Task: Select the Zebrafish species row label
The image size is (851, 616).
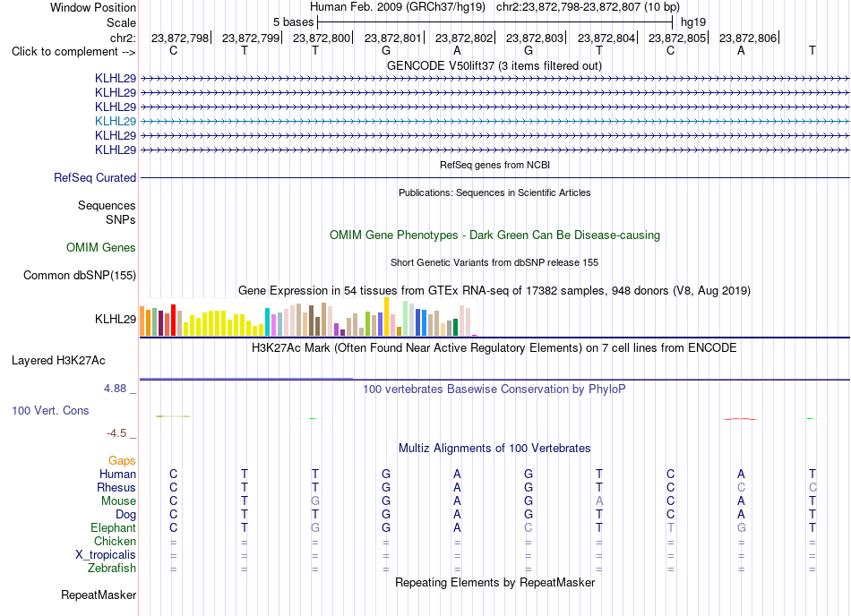Action: [112, 568]
